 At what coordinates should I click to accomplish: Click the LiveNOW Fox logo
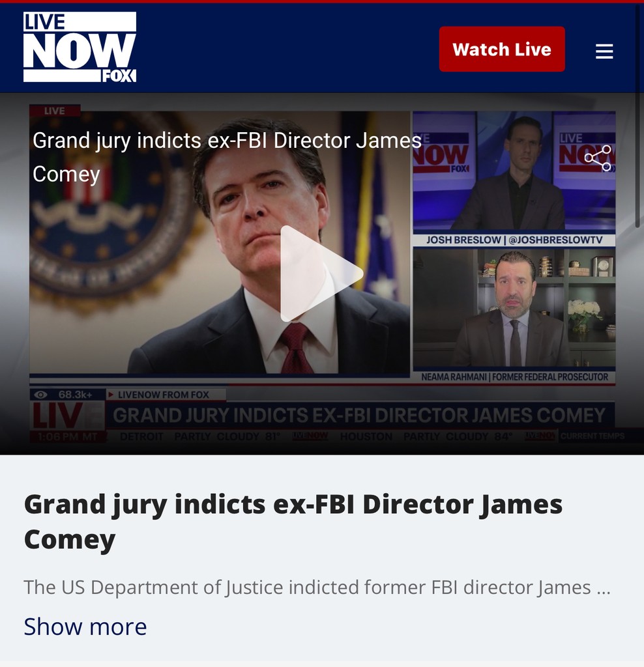tap(80, 47)
